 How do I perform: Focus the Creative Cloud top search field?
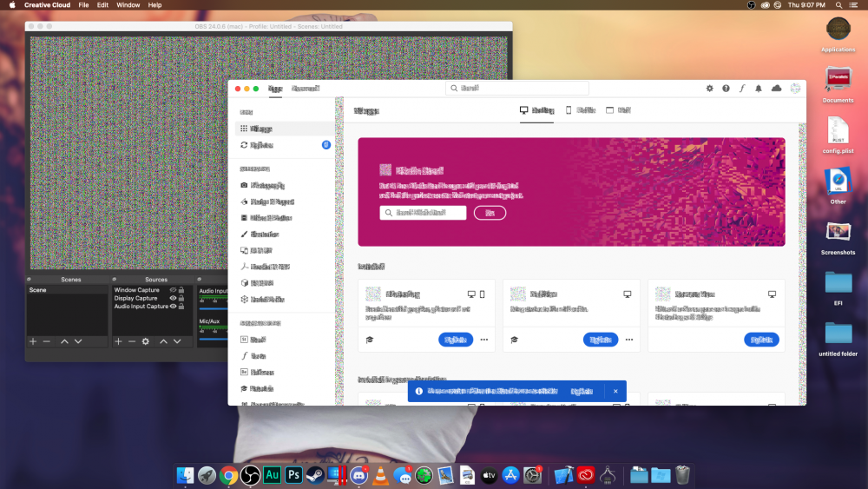[517, 88]
